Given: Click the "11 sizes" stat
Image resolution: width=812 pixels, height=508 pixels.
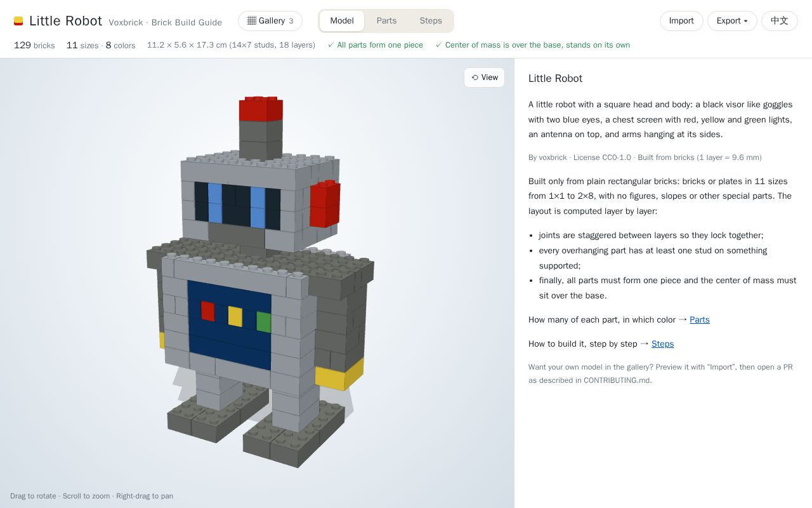Looking at the screenshot, I should [82, 45].
